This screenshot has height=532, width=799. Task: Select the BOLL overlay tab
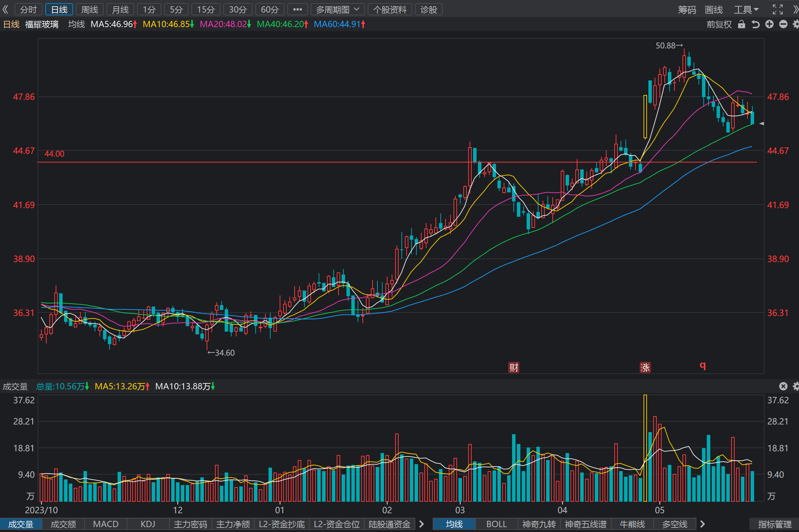coord(496,524)
